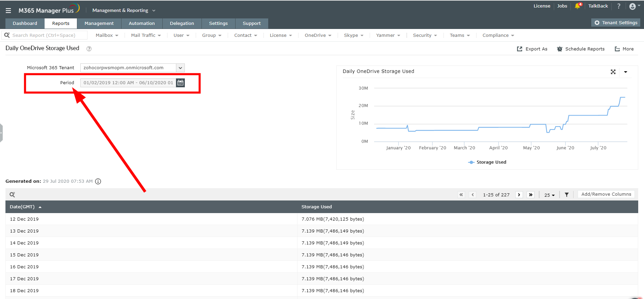
Task: Expand the Group reports menu
Action: [212, 35]
